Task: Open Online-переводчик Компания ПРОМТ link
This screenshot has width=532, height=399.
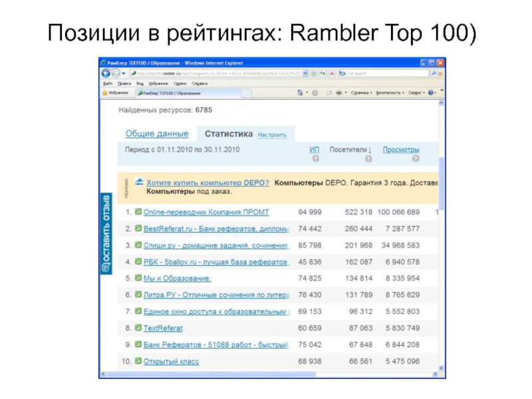Action: [x=206, y=212]
